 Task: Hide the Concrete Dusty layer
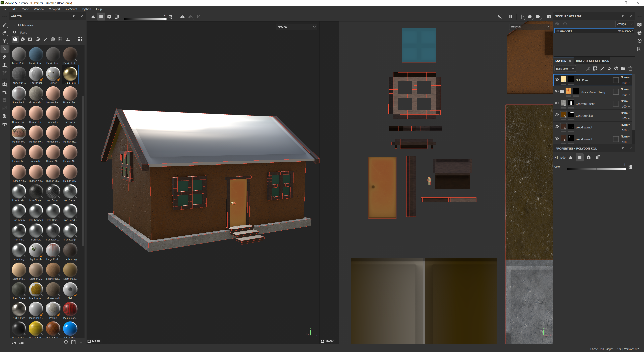pyautogui.click(x=557, y=103)
